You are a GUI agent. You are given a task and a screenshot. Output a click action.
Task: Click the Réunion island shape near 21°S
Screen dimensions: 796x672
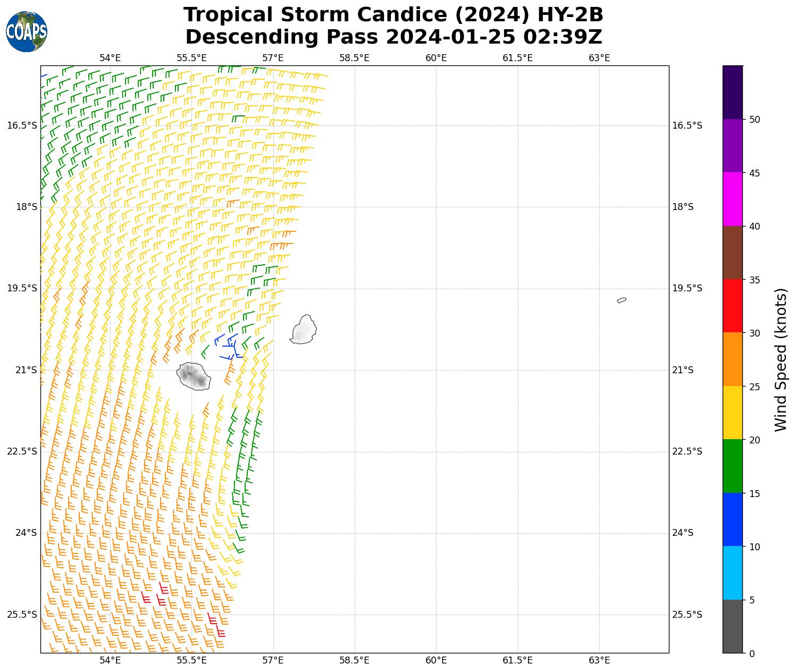(x=194, y=376)
